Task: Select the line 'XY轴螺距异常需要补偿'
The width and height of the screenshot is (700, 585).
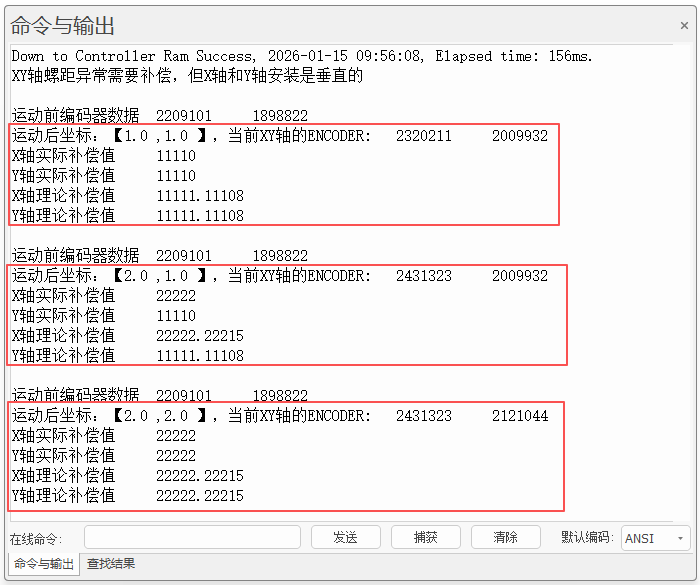Action: 187,76
